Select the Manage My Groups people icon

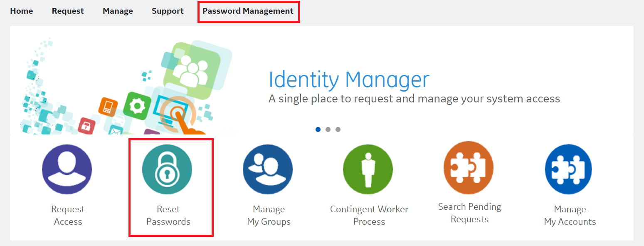(x=268, y=169)
